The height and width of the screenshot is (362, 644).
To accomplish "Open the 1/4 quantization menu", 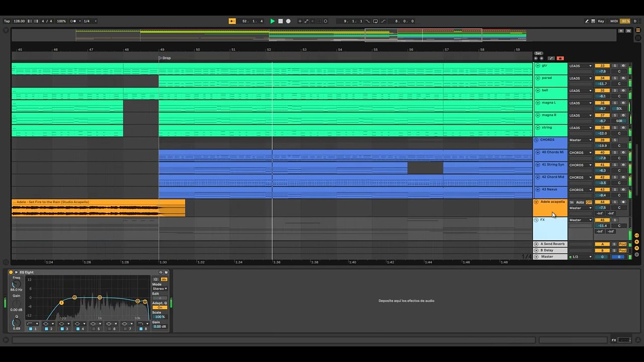I will click(90, 21).
